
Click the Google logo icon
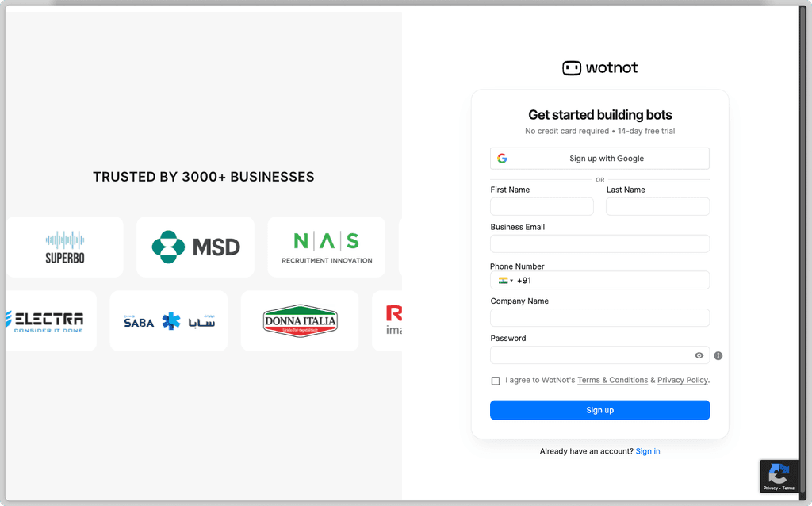(x=502, y=158)
